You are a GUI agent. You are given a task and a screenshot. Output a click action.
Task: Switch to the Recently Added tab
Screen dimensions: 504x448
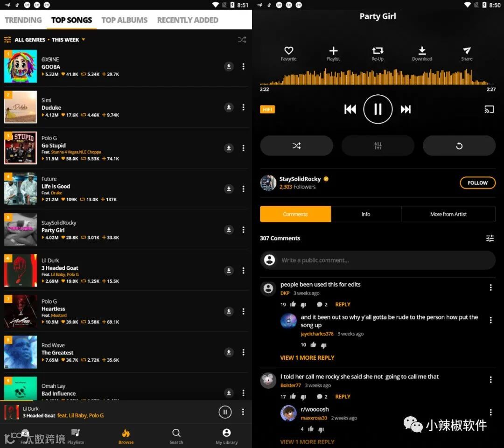pyautogui.click(x=188, y=20)
